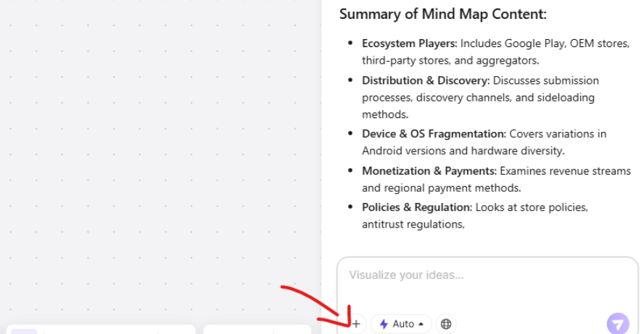Viewport: 644px width, 334px height.
Task: Send message with purple send button
Action: (618, 324)
